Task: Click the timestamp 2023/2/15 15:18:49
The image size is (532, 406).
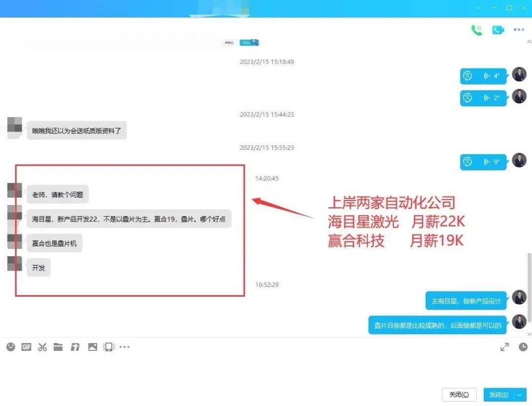Action: [x=266, y=62]
